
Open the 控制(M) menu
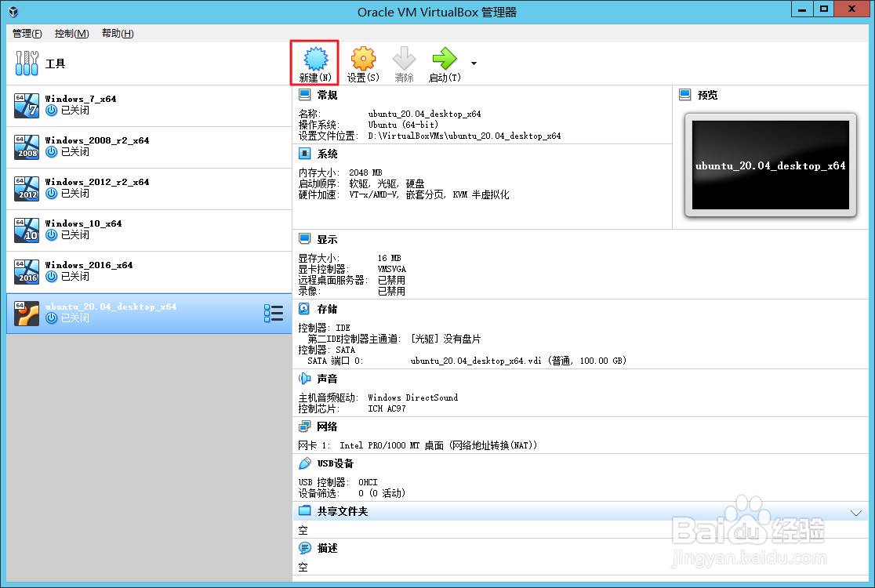[71, 34]
